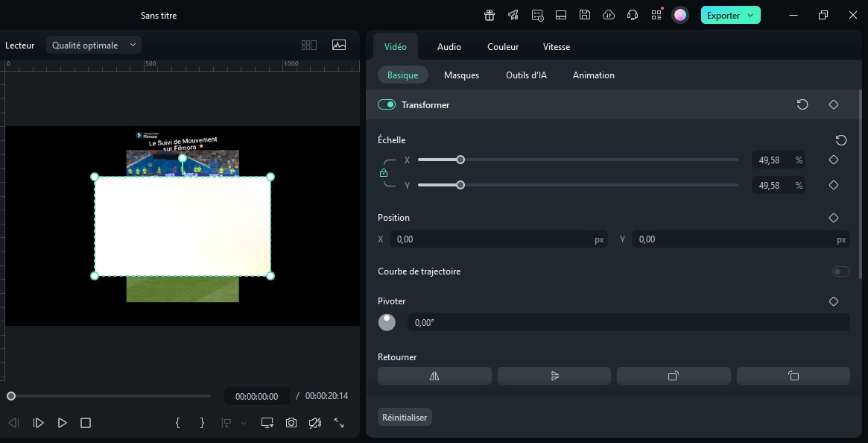Play the preview
Viewport: 868px width, 443px height.
(x=62, y=422)
